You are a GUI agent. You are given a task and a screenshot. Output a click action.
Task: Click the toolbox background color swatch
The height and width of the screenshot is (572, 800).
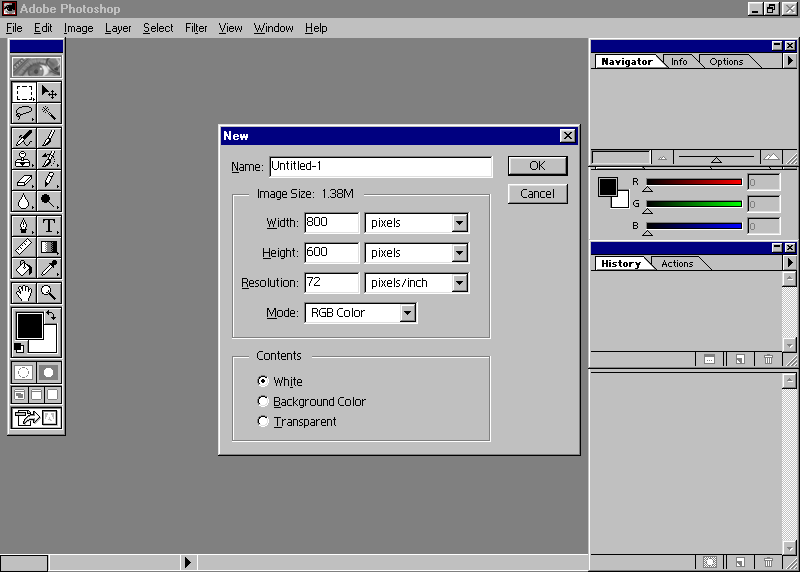coord(49,343)
